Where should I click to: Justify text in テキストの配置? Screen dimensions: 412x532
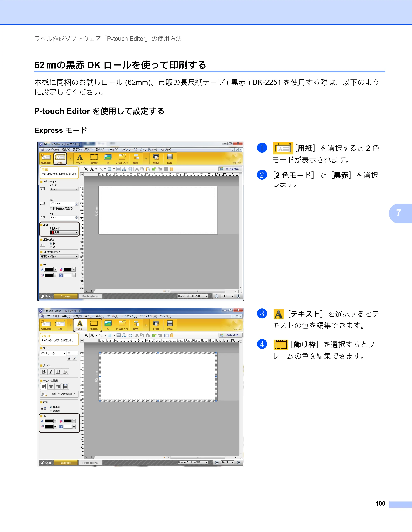point(66,386)
